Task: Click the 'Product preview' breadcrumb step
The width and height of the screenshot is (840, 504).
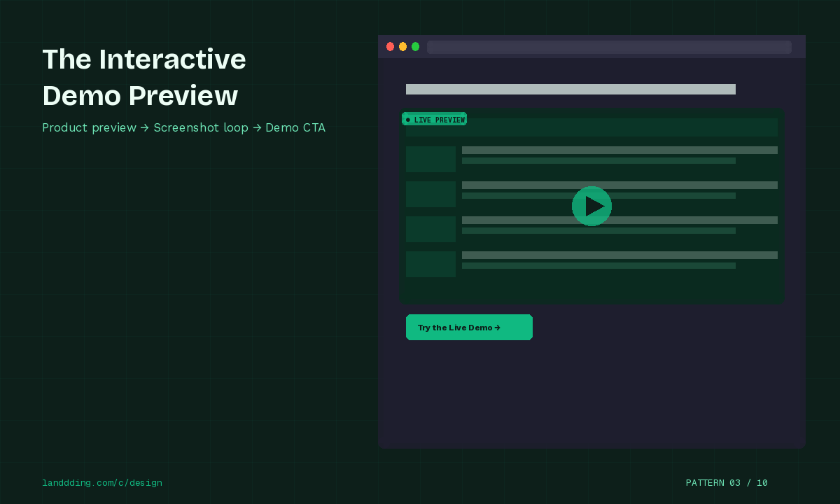Action: point(89,127)
